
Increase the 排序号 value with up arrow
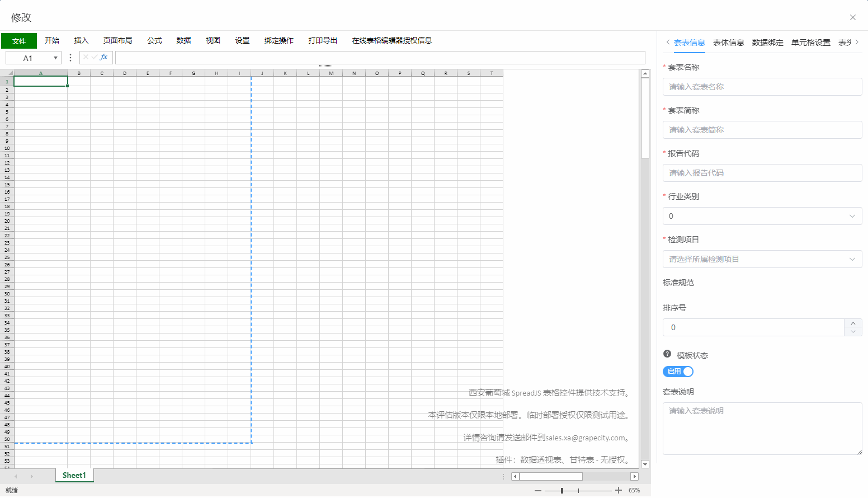click(x=853, y=323)
